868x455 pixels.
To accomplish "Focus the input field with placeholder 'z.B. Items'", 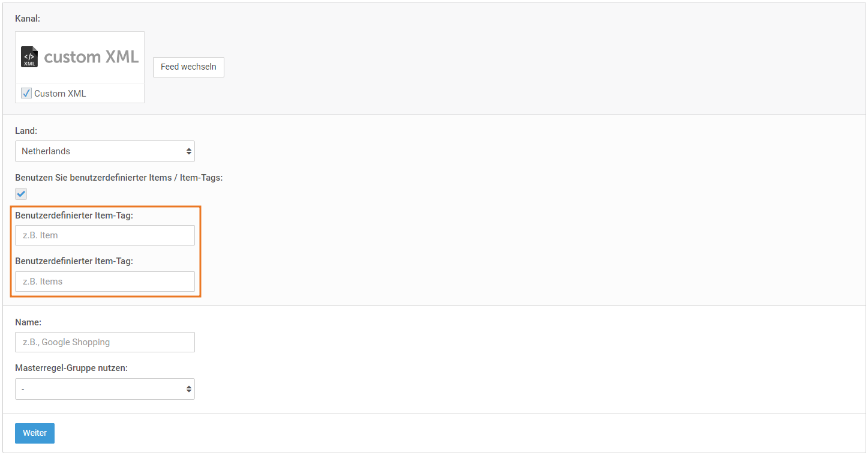I will (105, 282).
